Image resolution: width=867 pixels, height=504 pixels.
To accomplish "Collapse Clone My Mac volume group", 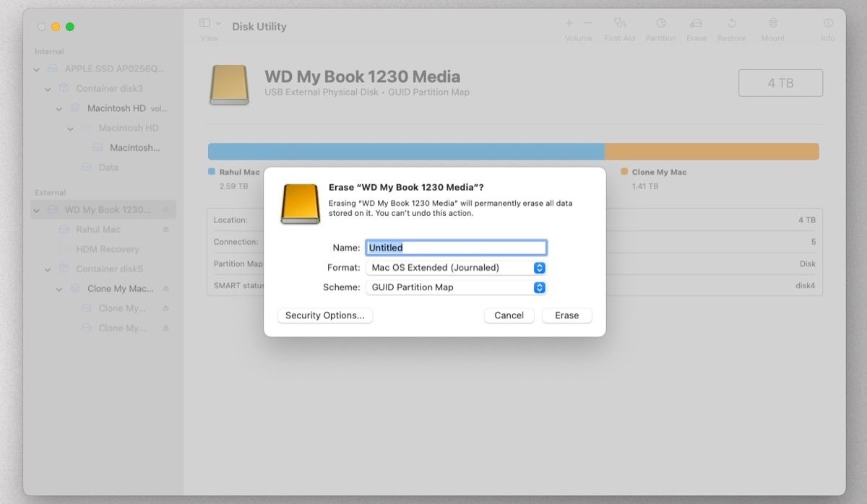I will coord(59,289).
